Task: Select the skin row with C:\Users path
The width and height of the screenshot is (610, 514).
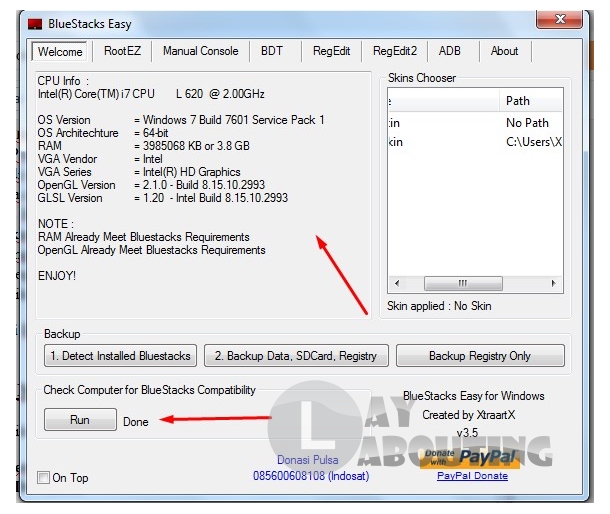Action: [x=475, y=142]
